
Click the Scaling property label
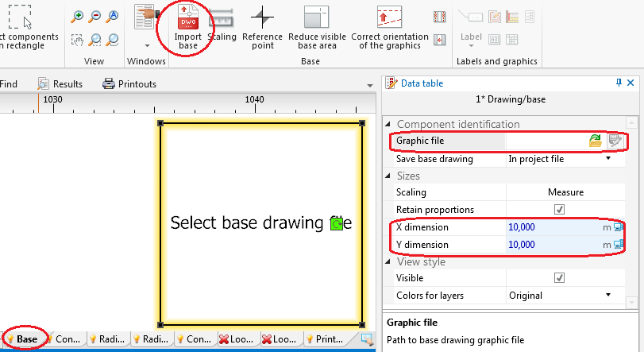[411, 192]
